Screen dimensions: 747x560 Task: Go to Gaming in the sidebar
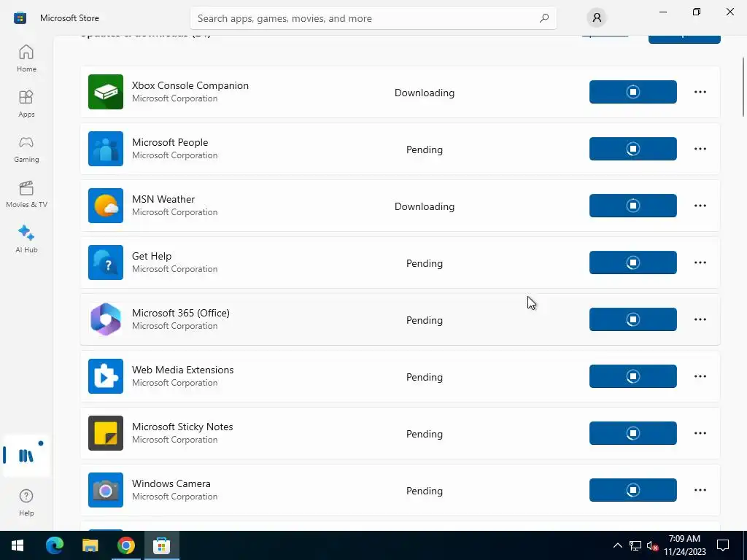pyautogui.click(x=26, y=149)
